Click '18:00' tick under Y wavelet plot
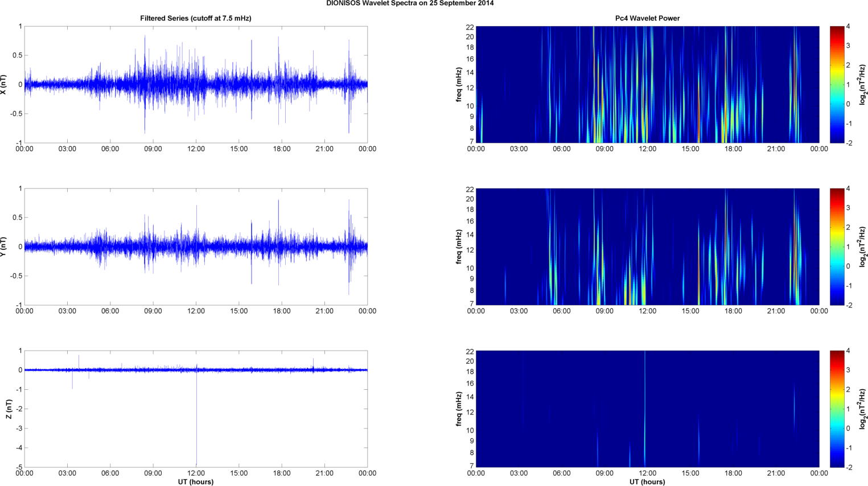Viewport: 868px width, 486px height. coord(733,311)
